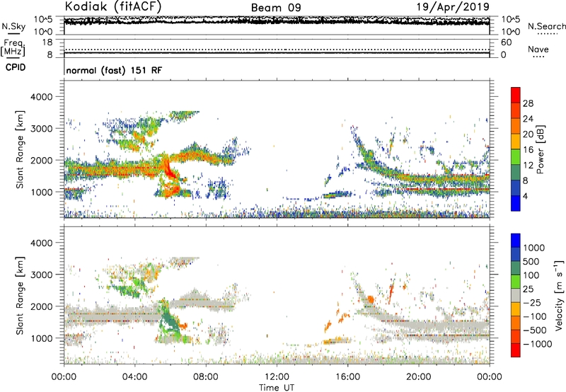
Task: Click the "12" tick on Power color bar
Action: coord(528,166)
